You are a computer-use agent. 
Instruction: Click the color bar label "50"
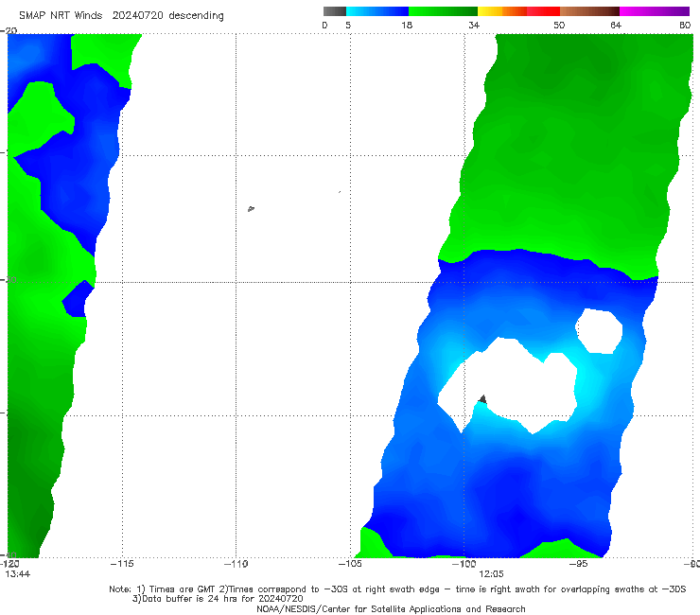point(559,25)
